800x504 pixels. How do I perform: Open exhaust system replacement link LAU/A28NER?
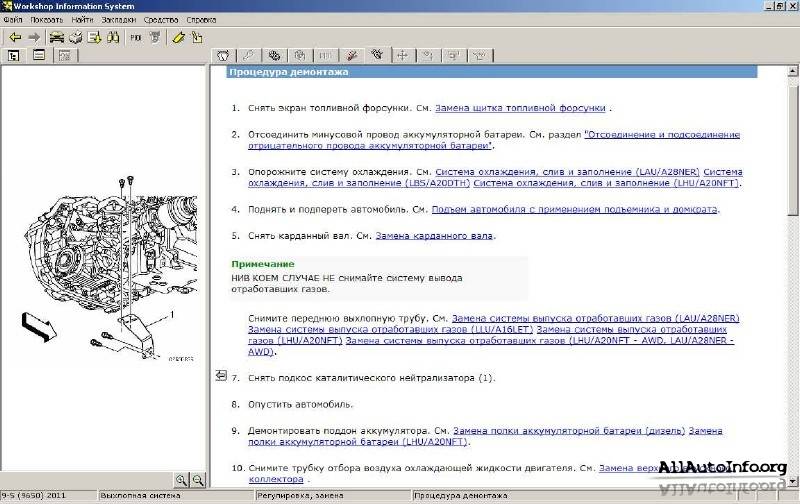[595, 318]
